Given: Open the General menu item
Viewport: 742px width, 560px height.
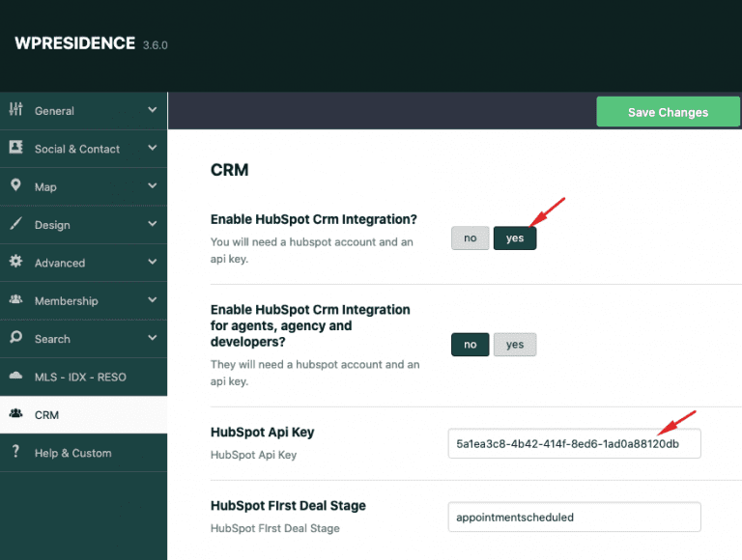Looking at the screenshot, I should click(83, 111).
